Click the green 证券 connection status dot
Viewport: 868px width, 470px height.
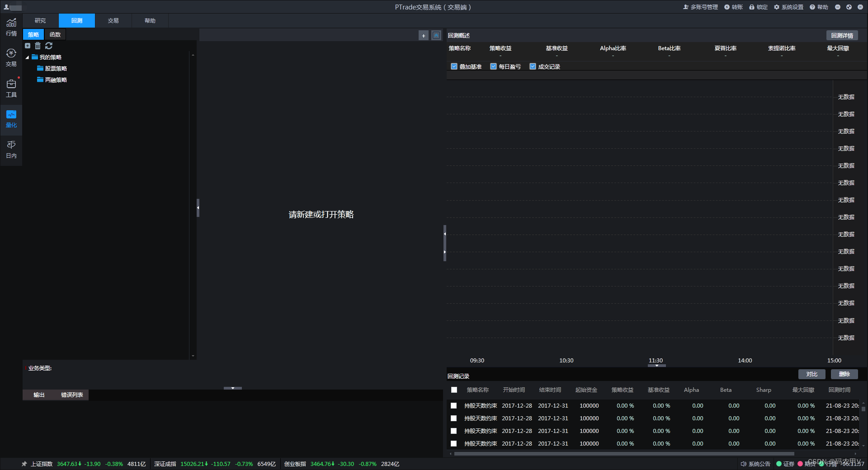pyautogui.click(x=779, y=464)
